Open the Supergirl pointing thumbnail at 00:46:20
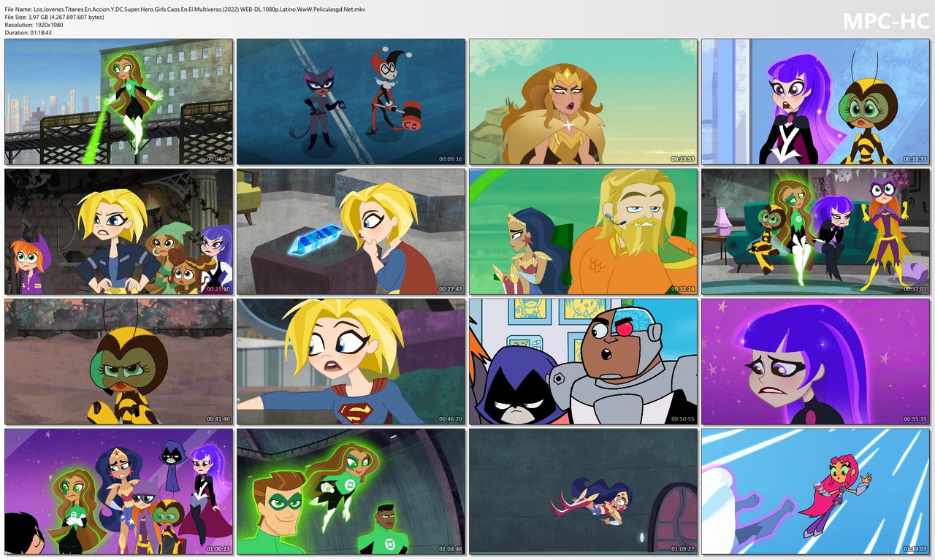 (351, 361)
